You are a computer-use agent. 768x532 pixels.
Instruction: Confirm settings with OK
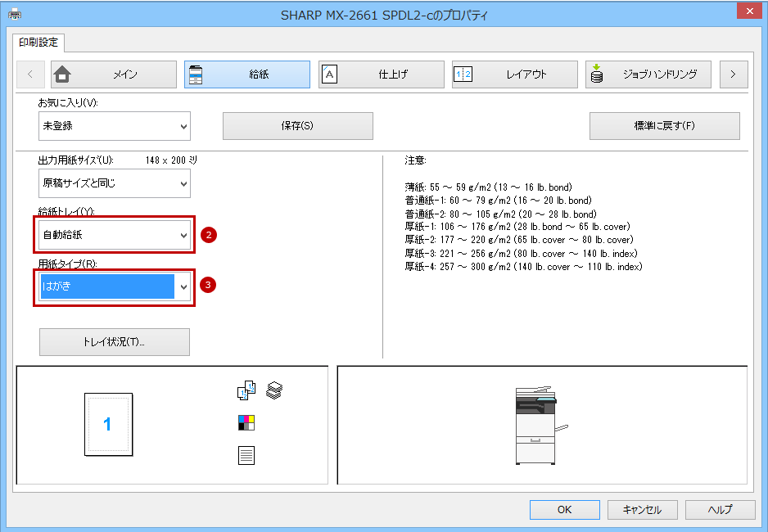click(565, 510)
